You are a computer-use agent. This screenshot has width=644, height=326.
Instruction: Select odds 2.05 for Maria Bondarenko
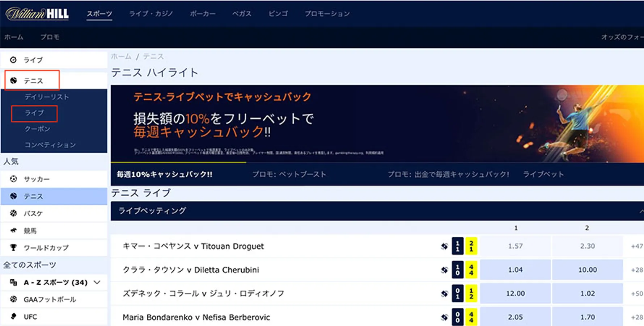515,317
